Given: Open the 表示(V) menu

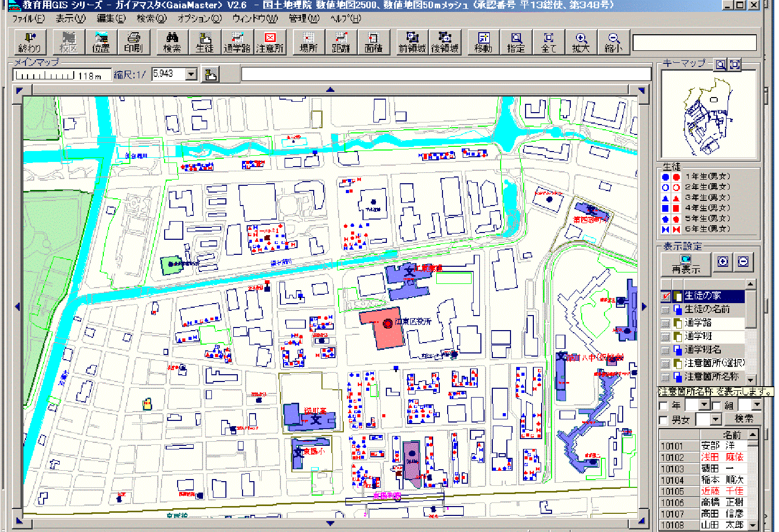Looking at the screenshot, I should pyautogui.click(x=71, y=19).
